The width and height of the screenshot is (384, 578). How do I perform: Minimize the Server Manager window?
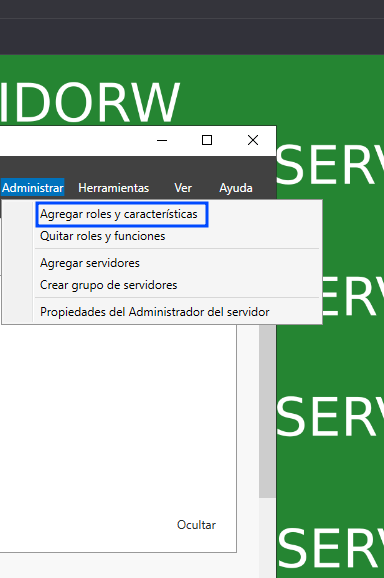pos(162,140)
